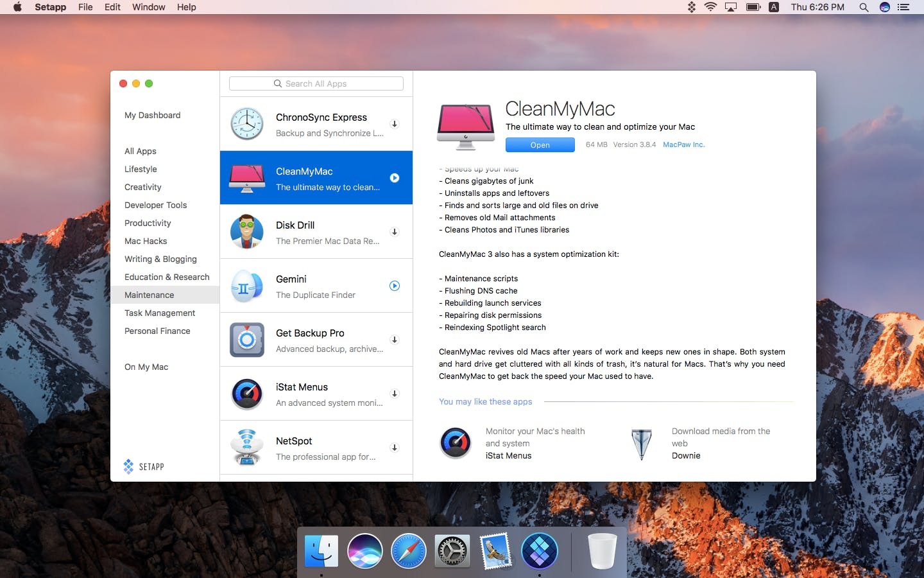Click the 'Get Backup Pro' app title
This screenshot has width=924, height=578.
pyautogui.click(x=310, y=333)
